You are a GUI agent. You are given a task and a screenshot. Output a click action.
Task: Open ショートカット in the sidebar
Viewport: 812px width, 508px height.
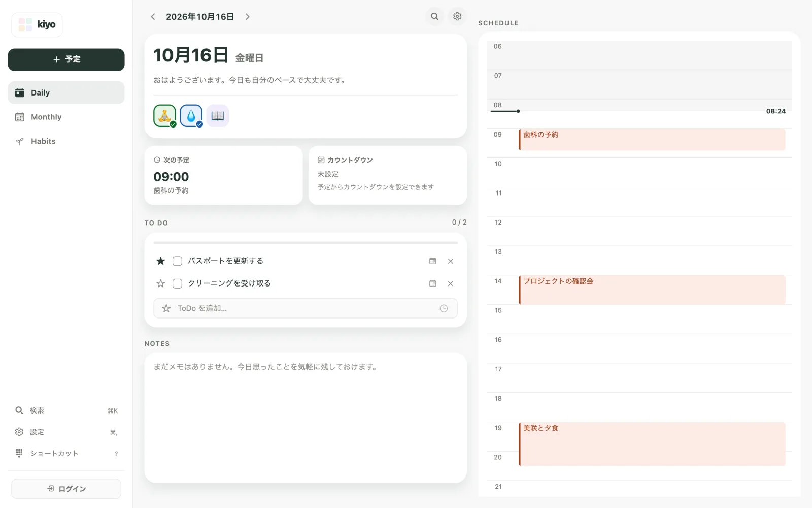click(66, 453)
